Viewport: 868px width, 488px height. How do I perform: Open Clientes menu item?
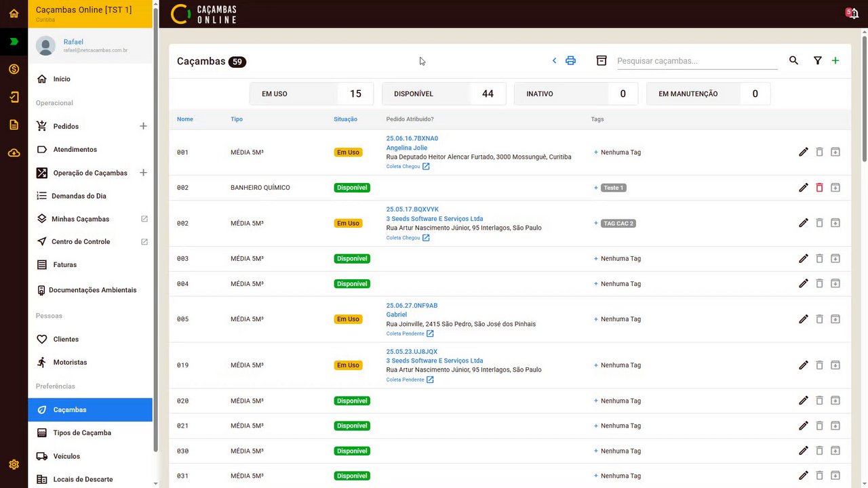(x=90, y=339)
